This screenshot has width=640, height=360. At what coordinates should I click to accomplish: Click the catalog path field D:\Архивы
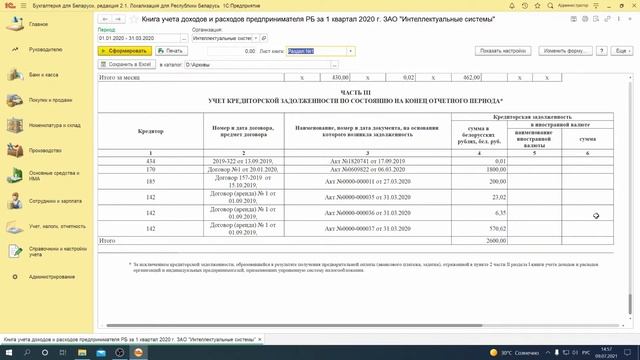pos(257,64)
